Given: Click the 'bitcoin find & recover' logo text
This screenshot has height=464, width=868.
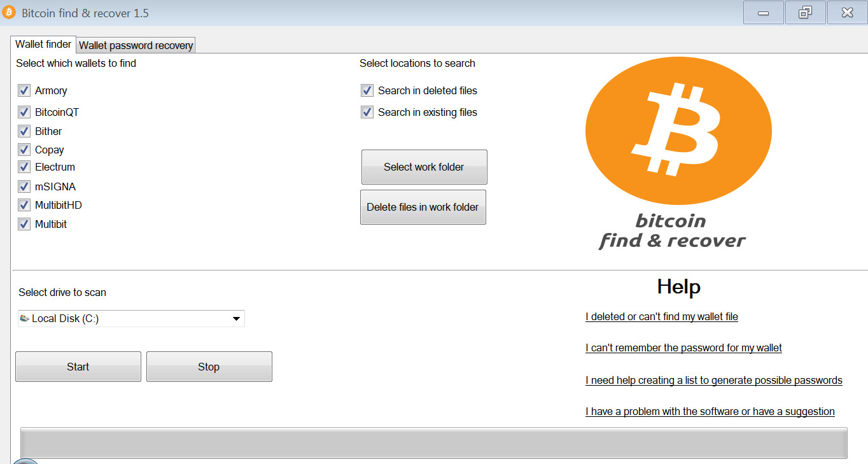Looking at the screenshot, I should point(672,231).
